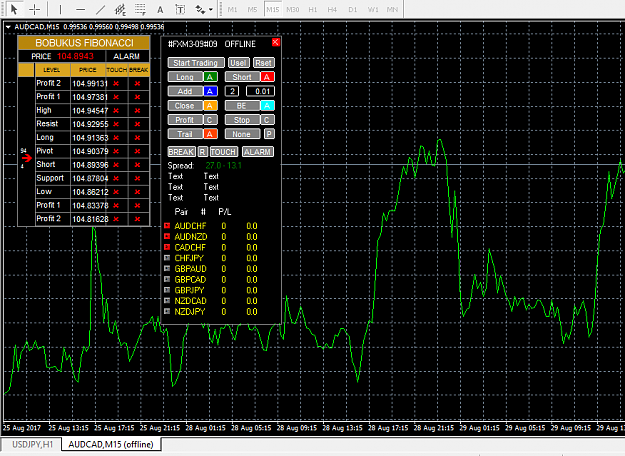Click the lot size field 0.01

pos(260,91)
